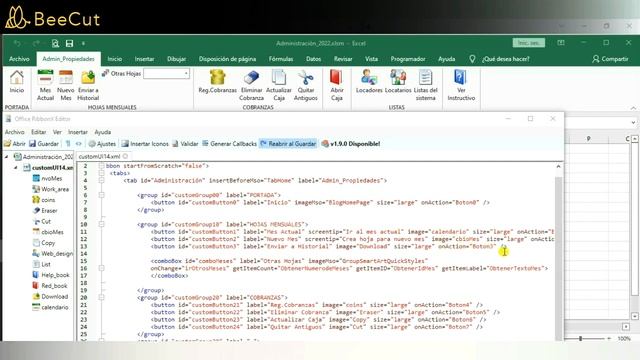The width and height of the screenshot is (640, 360).
Task: Open the Mes Actual calendar button
Action: [45, 78]
